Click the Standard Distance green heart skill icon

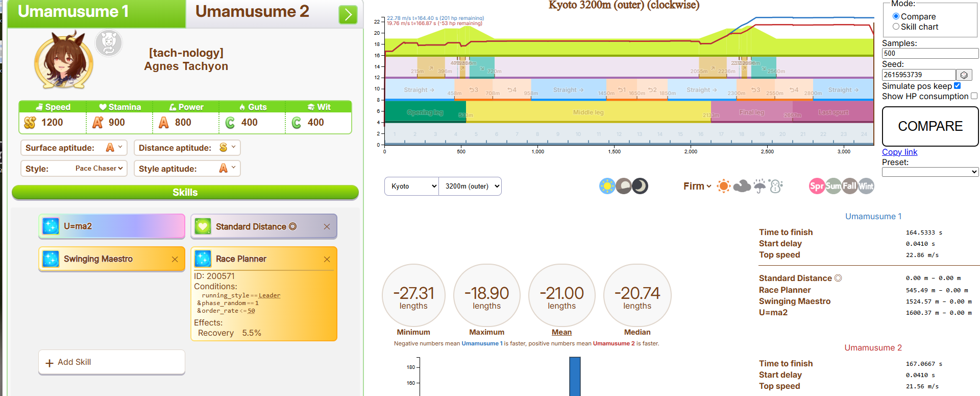[203, 226]
